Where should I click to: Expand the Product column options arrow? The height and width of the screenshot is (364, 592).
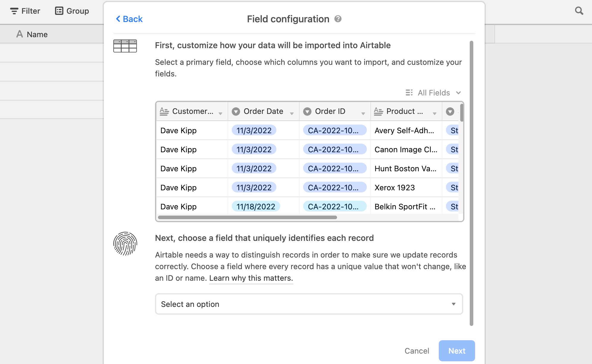[435, 114]
